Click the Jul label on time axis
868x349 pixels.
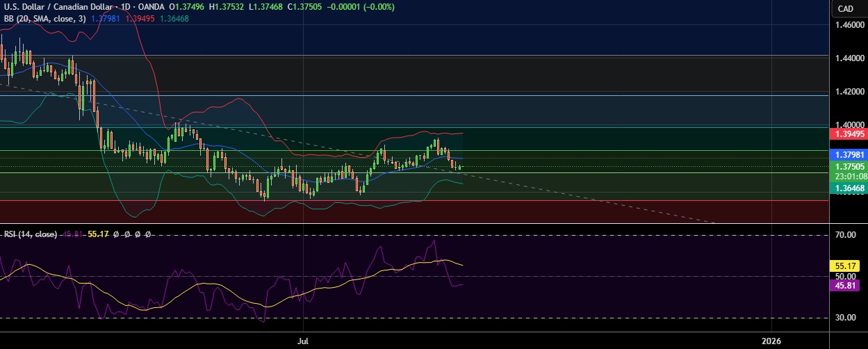[x=303, y=341]
